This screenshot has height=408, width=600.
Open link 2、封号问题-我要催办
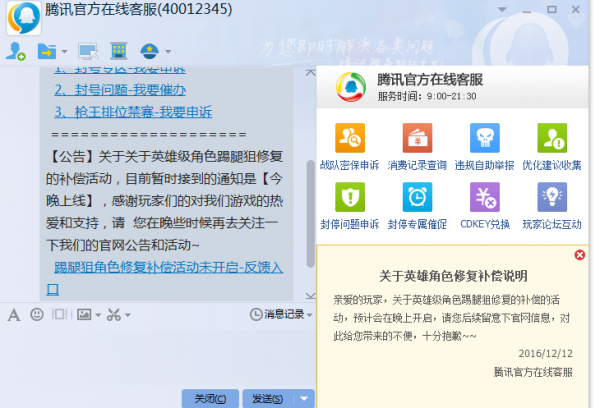(x=120, y=90)
